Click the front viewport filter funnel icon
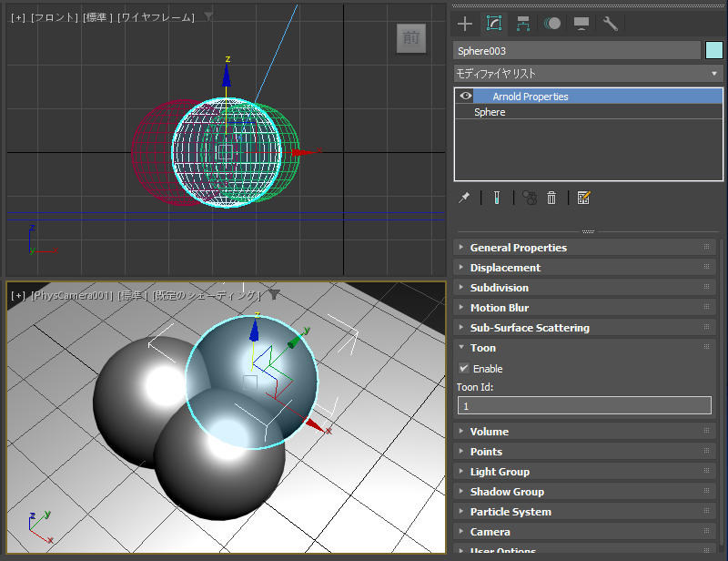 tap(209, 17)
